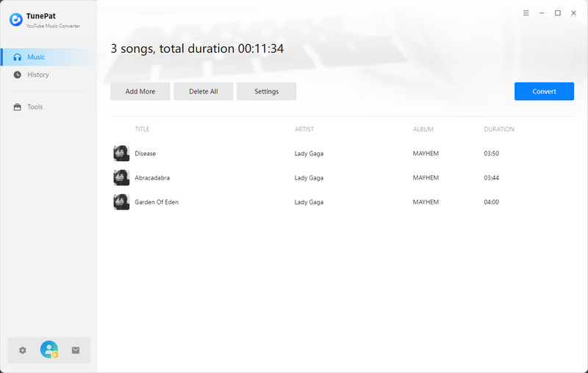Select the song title Abracadabra
The height and width of the screenshot is (373, 588).
(152, 178)
